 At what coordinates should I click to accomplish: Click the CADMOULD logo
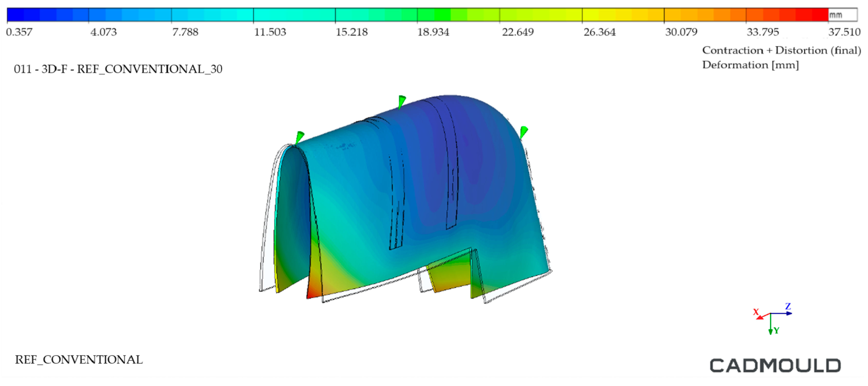775,366
